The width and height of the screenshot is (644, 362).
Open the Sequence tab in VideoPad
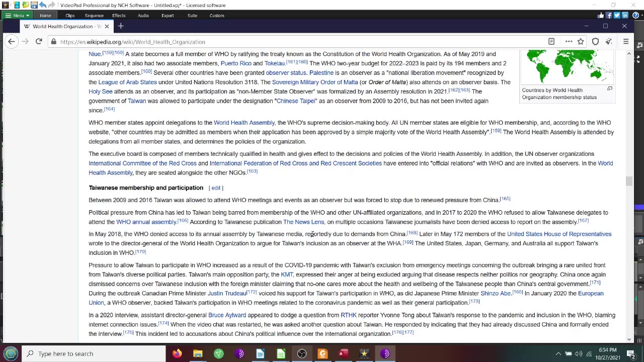pyautogui.click(x=94, y=16)
